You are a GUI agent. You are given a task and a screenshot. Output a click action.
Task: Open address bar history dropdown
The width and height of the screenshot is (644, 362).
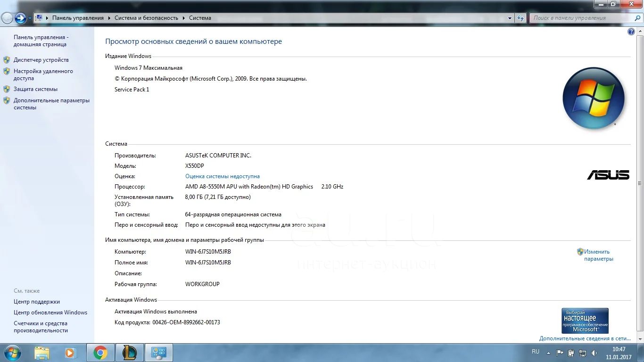[x=510, y=18]
